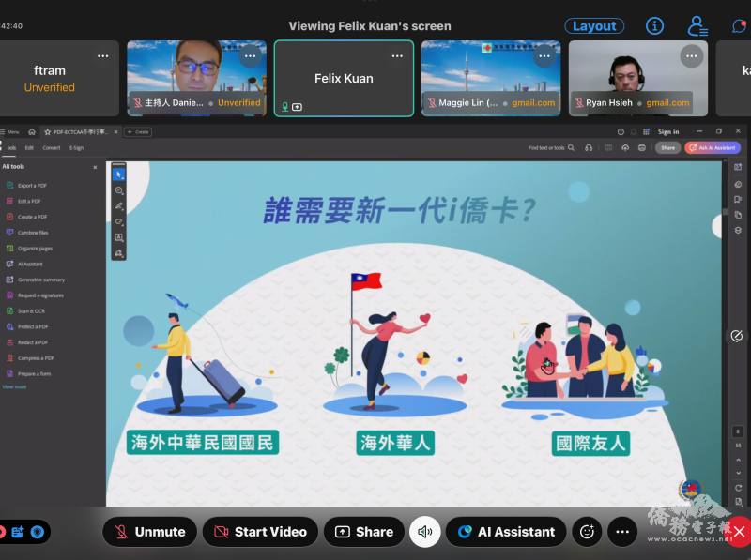Switch to the Convert tab in Acrobat
Viewport: 751px width, 560px height.
coord(53,147)
